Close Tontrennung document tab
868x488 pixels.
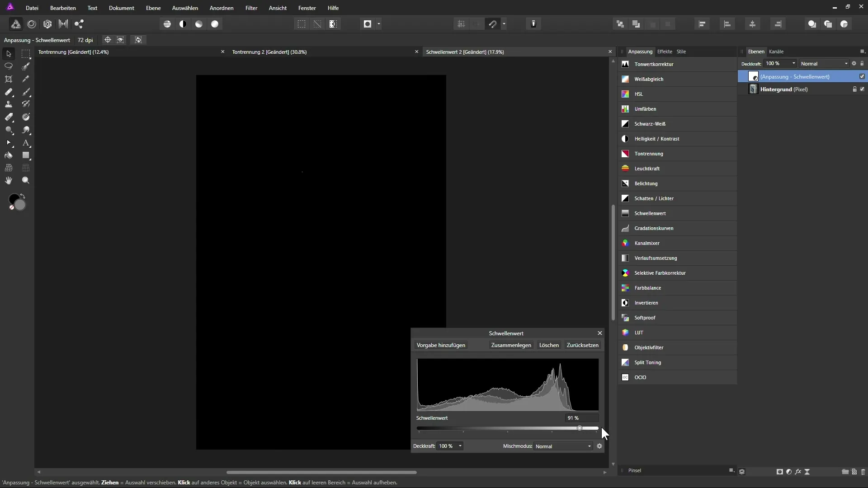click(x=222, y=52)
